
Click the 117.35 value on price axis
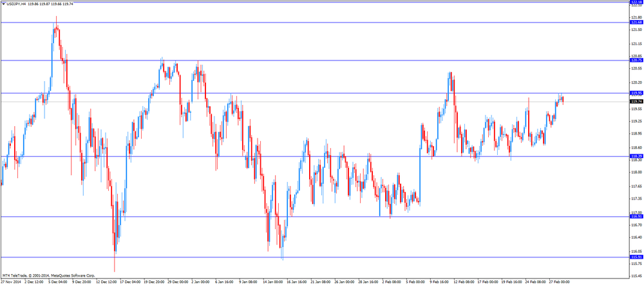pos(637,199)
